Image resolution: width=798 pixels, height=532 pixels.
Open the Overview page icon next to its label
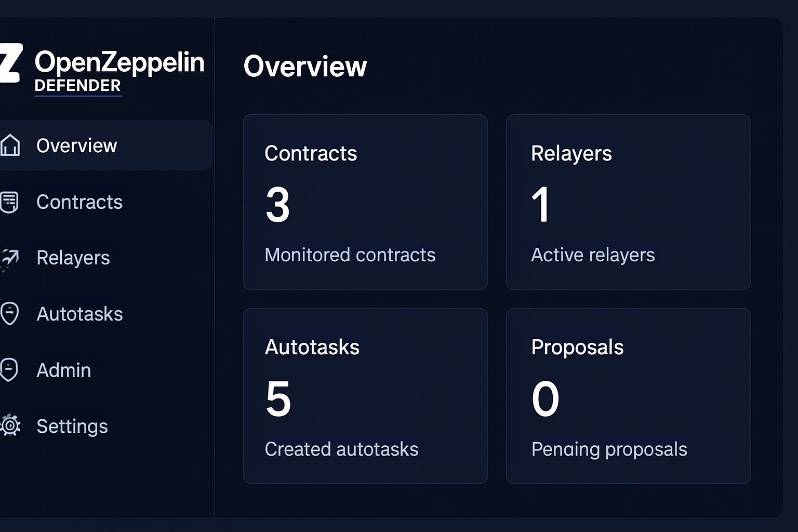[10, 145]
